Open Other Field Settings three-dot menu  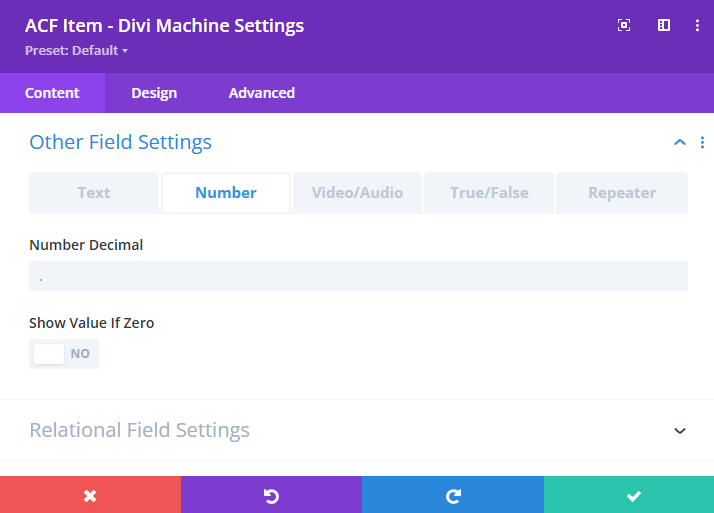click(x=702, y=142)
